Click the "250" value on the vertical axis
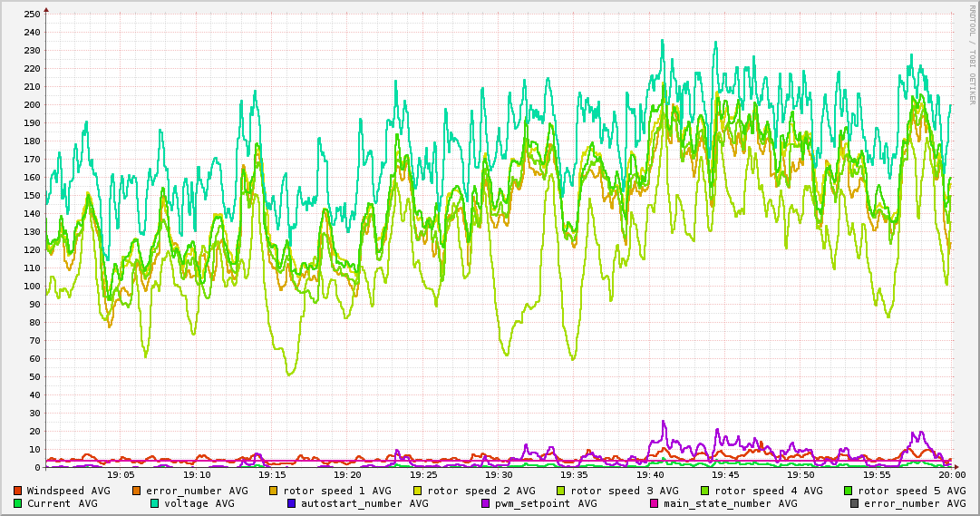 (31, 15)
